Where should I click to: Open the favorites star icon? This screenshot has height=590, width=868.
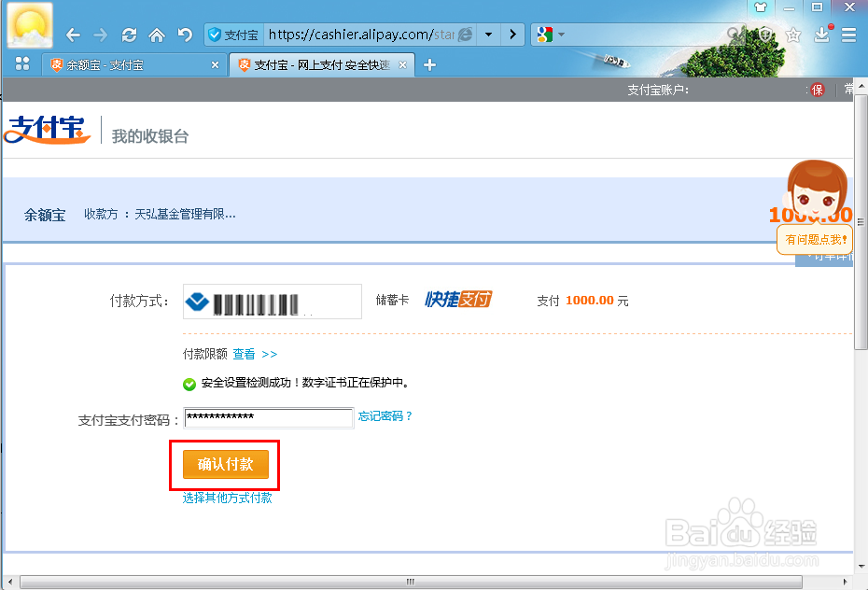[x=794, y=34]
